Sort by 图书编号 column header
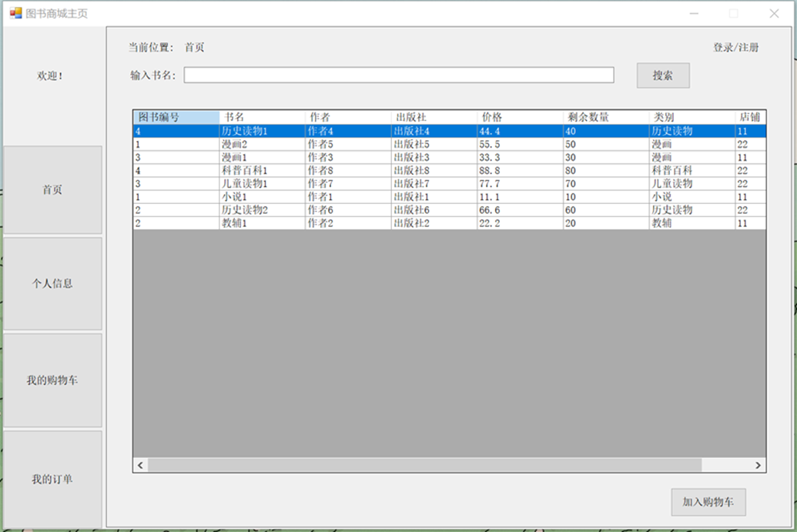Image resolution: width=797 pixels, height=532 pixels. [x=176, y=117]
